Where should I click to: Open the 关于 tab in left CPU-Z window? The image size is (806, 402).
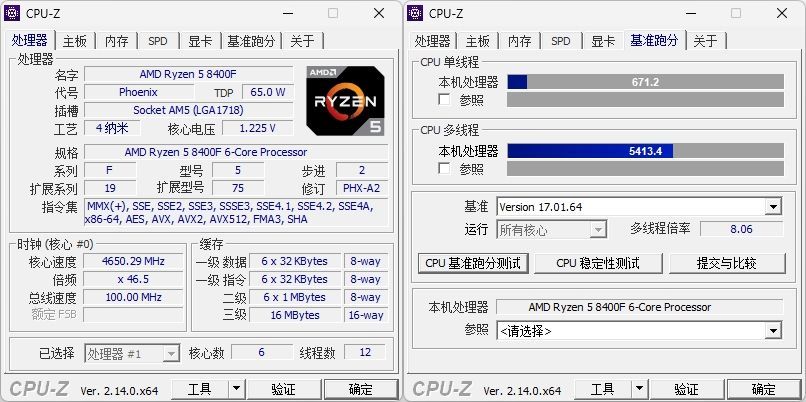click(302, 41)
